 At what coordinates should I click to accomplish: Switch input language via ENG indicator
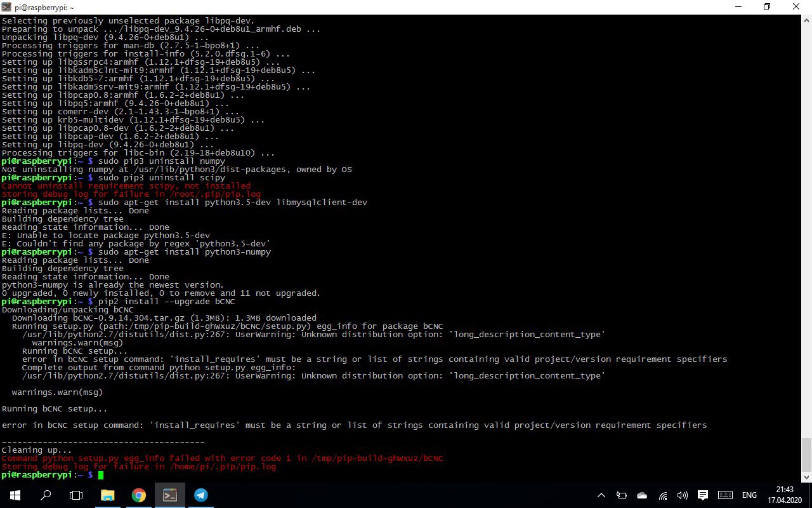749,495
